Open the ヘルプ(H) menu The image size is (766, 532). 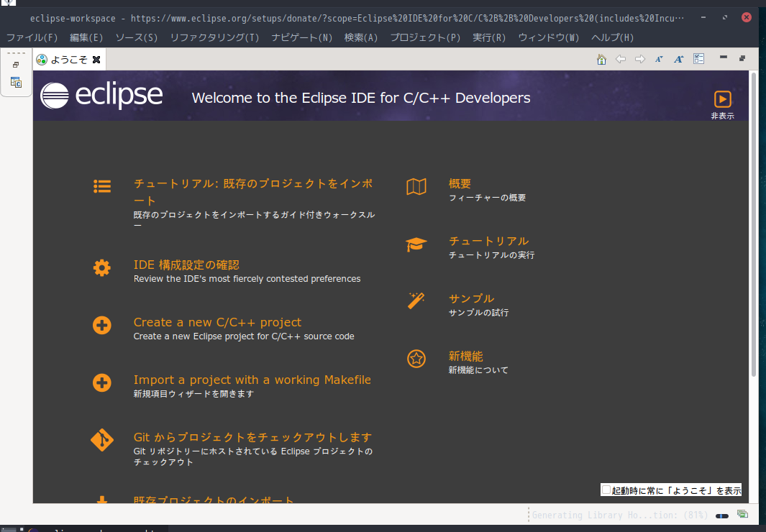(x=612, y=37)
